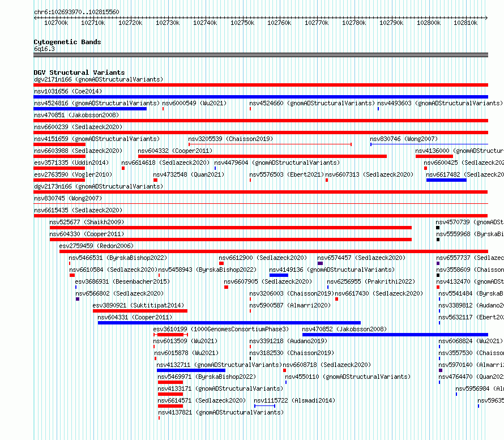The image size is (504, 440).
Task: Click nsv470851 (Jakobsson2008) label
Action: point(76,115)
